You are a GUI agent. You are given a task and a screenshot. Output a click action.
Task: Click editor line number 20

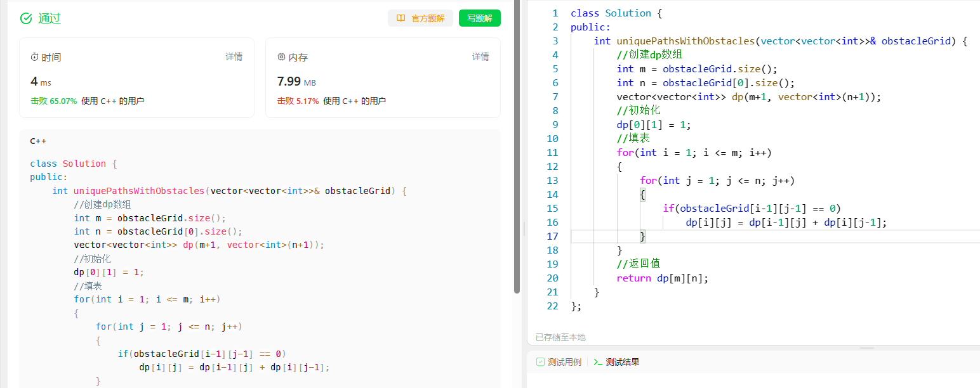coord(552,278)
